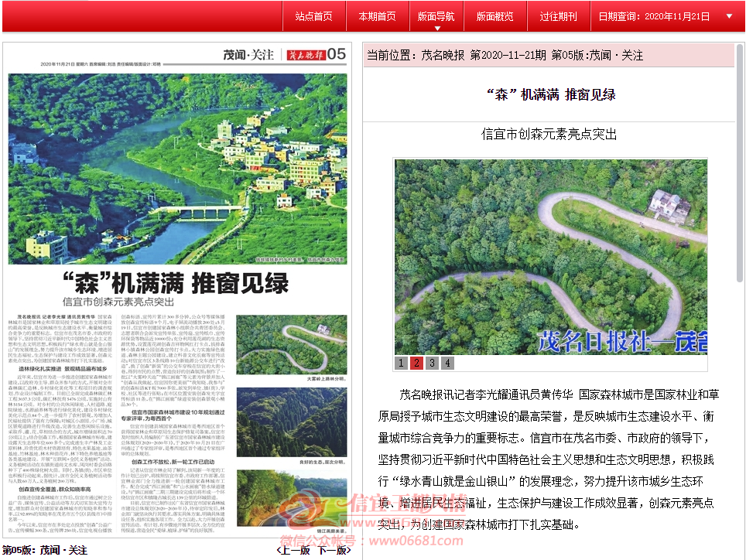Click the page number 05 on the newspaper masthead

[x=337, y=54]
